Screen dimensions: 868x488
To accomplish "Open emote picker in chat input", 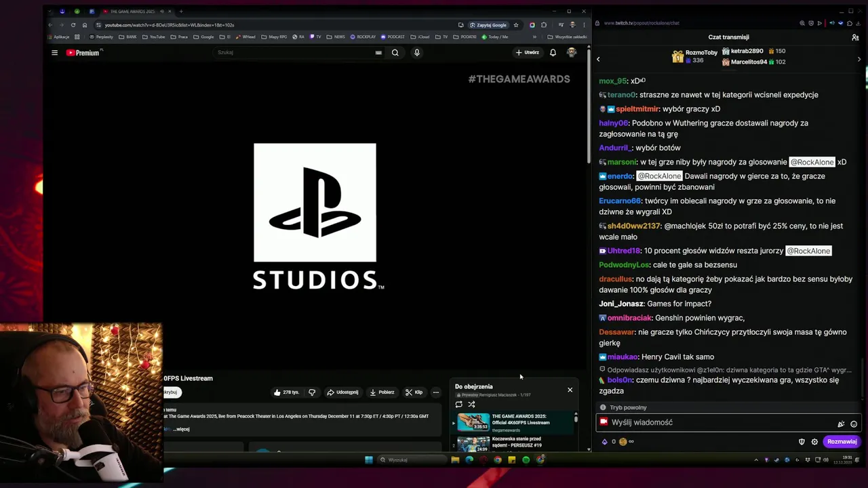I will (854, 424).
